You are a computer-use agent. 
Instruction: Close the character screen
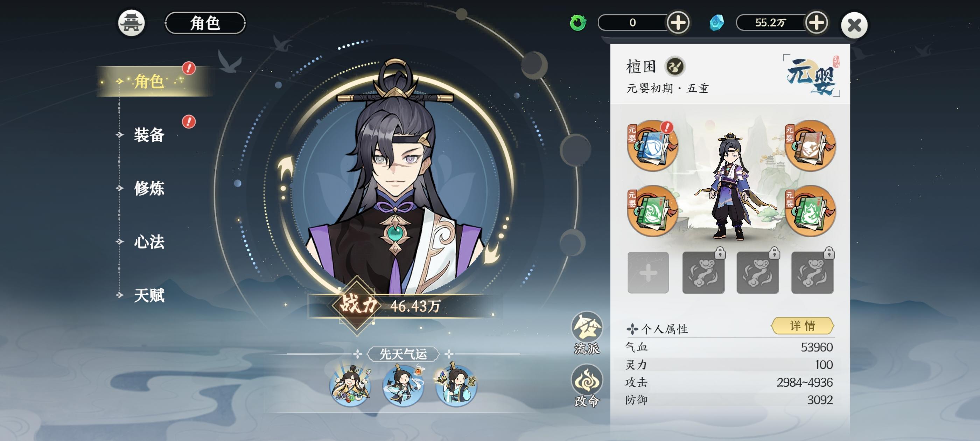854,26
